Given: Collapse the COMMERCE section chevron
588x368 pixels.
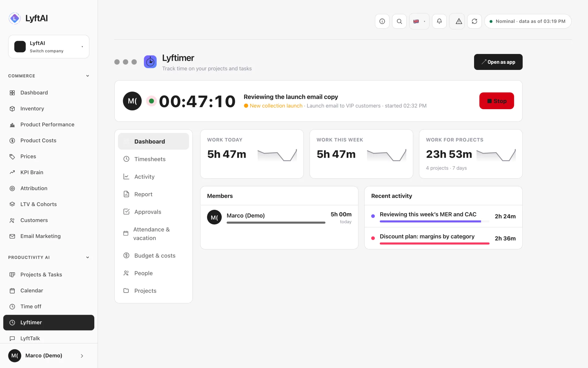Looking at the screenshot, I should tap(88, 76).
